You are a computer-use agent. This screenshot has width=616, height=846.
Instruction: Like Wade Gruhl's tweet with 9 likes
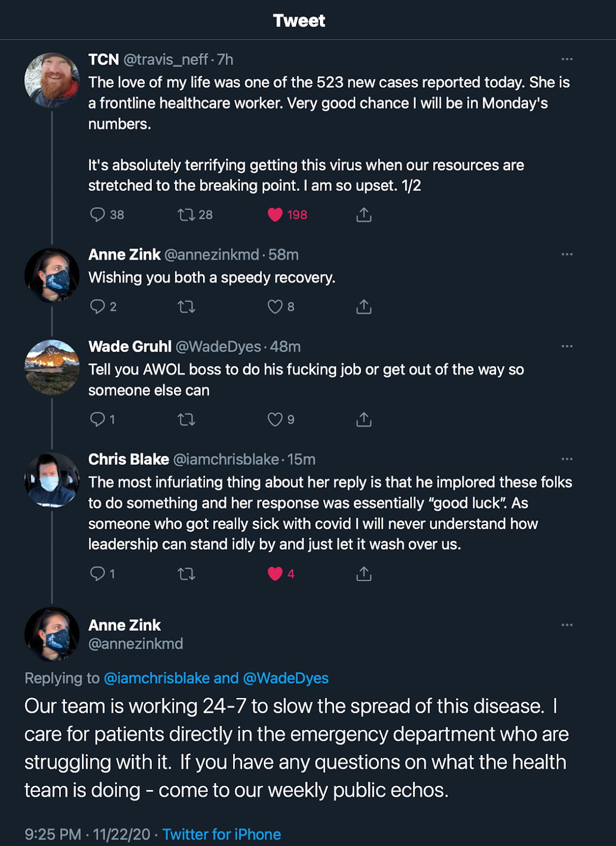(x=275, y=420)
